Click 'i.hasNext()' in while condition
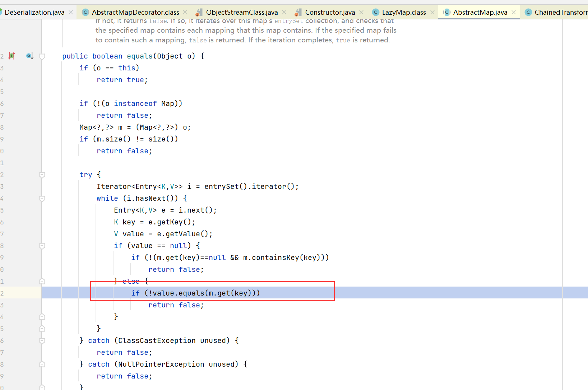Viewport: 588px width, 390px height. point(151,198)
